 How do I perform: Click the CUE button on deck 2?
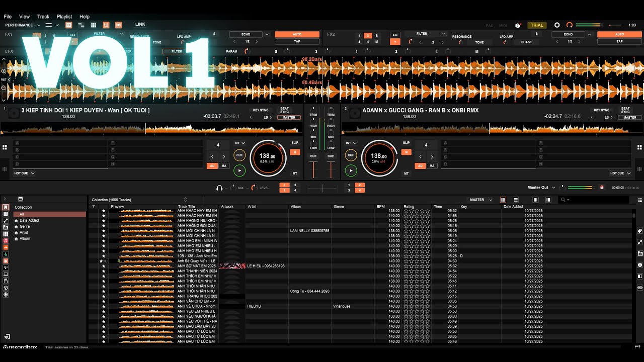click(351, 155)
